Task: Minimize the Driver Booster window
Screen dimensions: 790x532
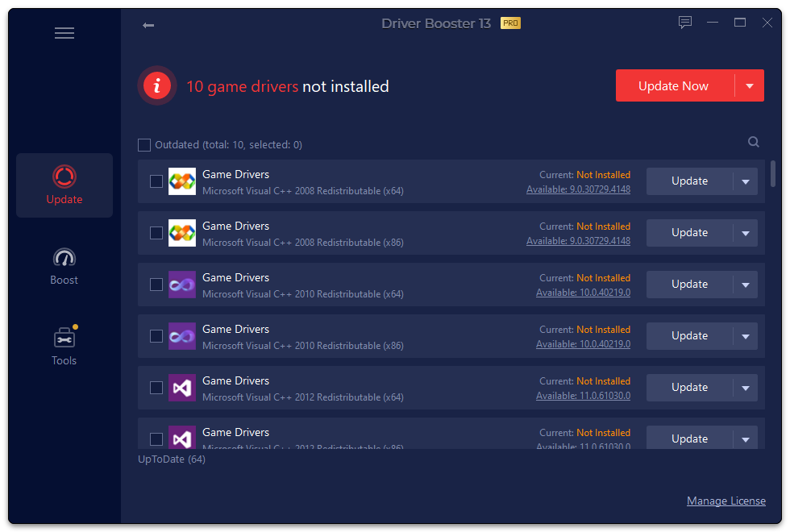Action: coord(713,23)
